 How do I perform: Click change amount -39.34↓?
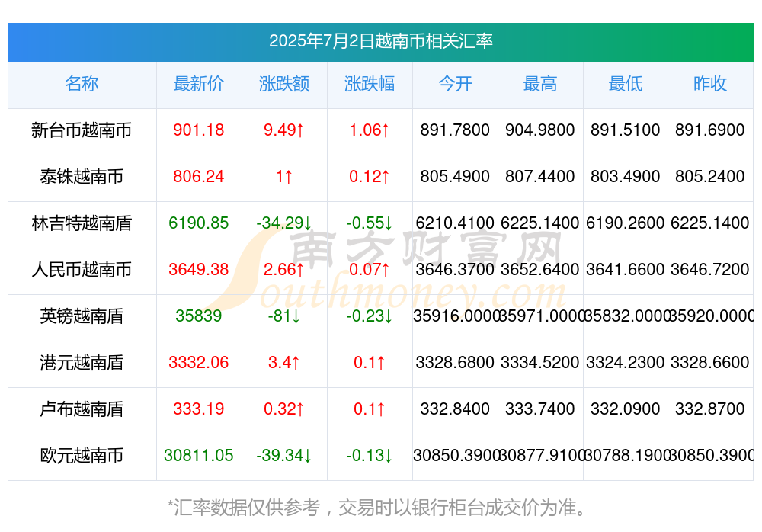pos(283,456)
